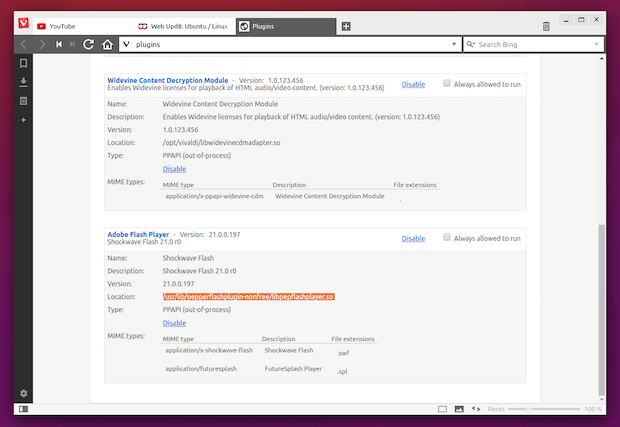Click the FutureSplash Player description

[x=293, y=369]
